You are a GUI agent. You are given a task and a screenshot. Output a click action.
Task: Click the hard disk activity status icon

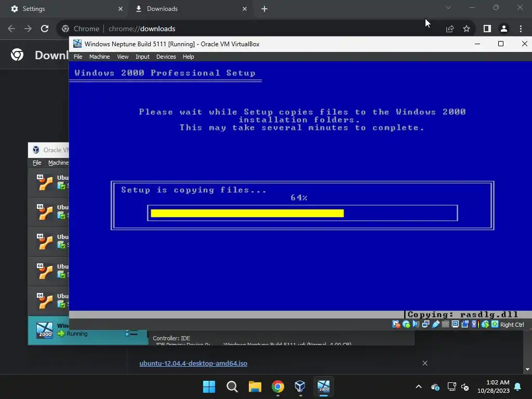coord(396,324)
